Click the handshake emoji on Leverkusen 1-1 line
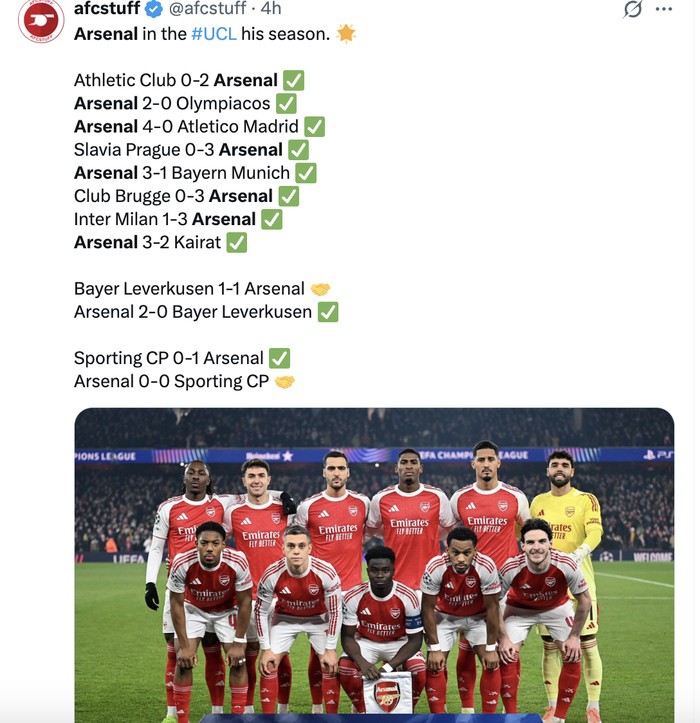 click(x=320, y=289)
